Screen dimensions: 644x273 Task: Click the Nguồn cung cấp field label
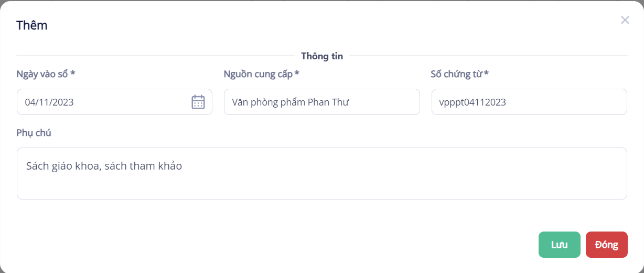click(x=258, y=73)
